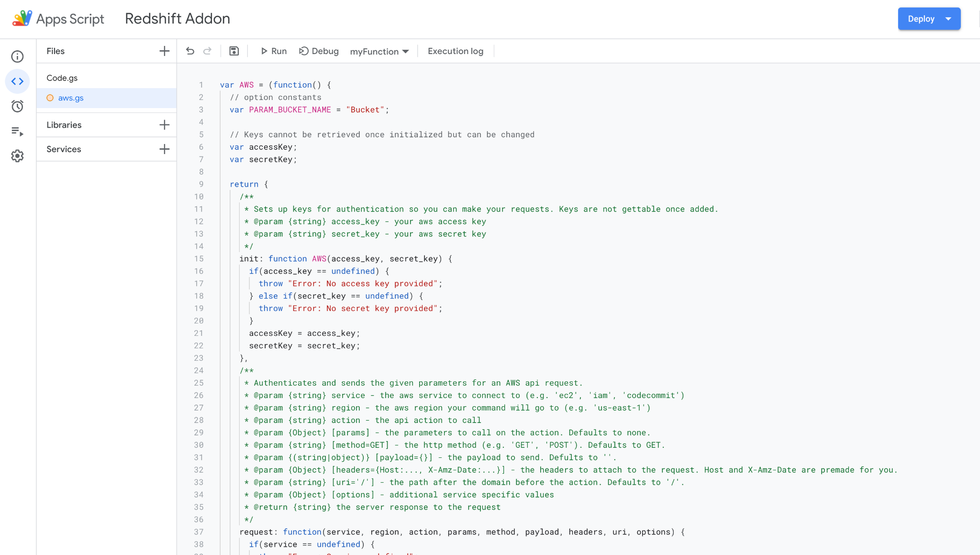Add a service using plus icon
Screen dimensions: 980x555
tap(164, 149)
